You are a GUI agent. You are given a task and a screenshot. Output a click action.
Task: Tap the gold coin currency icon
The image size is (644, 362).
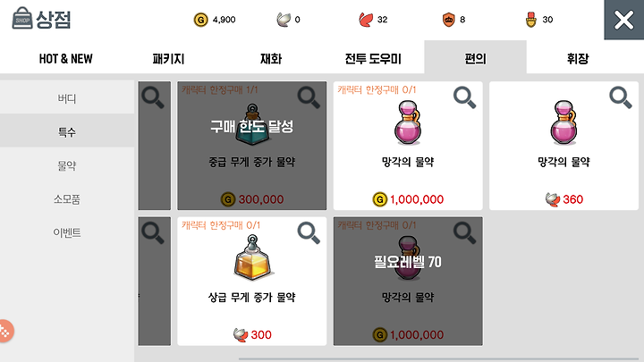pyautogui.click(x=201, y=20)
